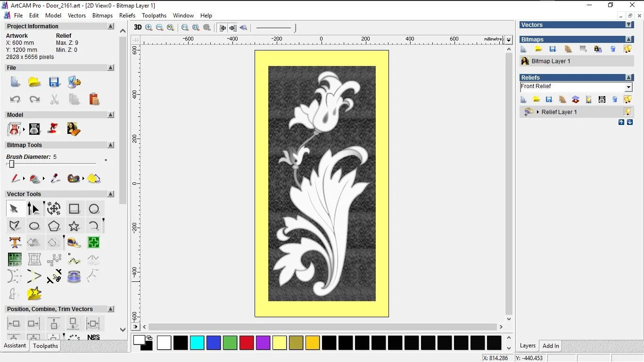Toggle visibility bulb of Relief Layer 1
The height and width of the screenshot is (362, 644).
(627, 112)
